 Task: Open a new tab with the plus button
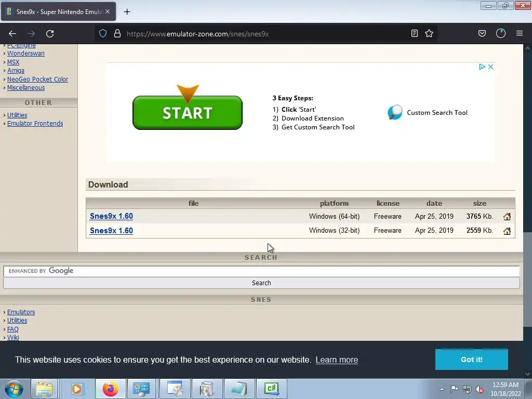pos(127,12)
